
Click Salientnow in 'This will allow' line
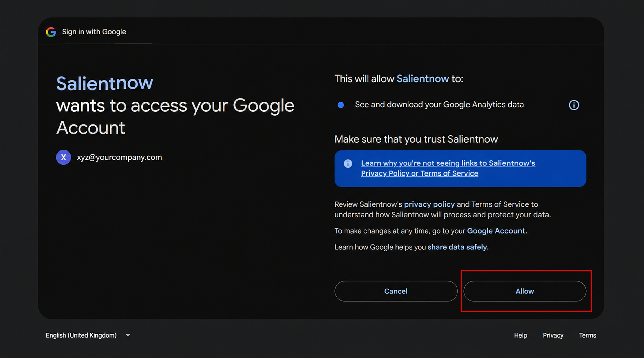click(x=422, y=79)
